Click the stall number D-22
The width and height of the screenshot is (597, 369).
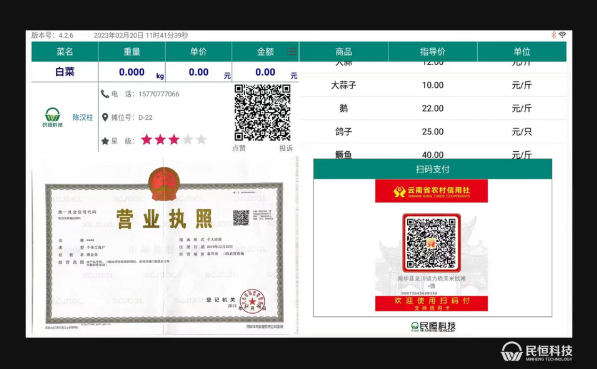145,118
